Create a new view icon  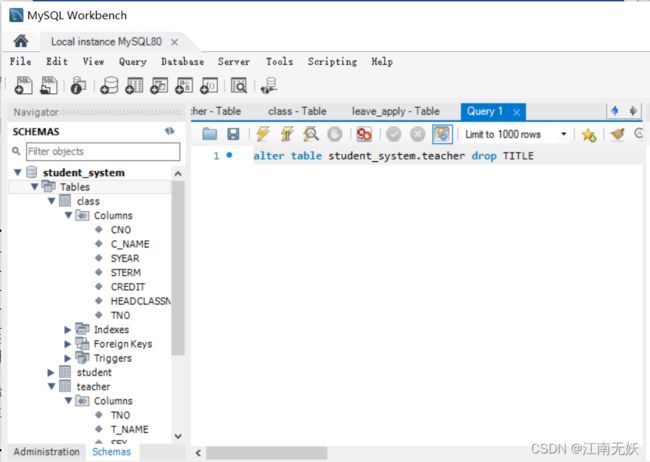159,85
